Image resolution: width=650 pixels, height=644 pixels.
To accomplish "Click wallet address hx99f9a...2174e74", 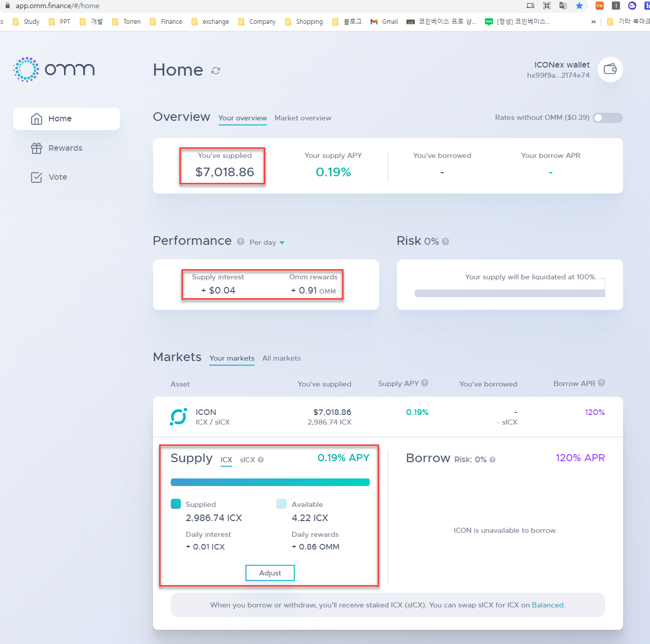I will click(x=558, y=75).
